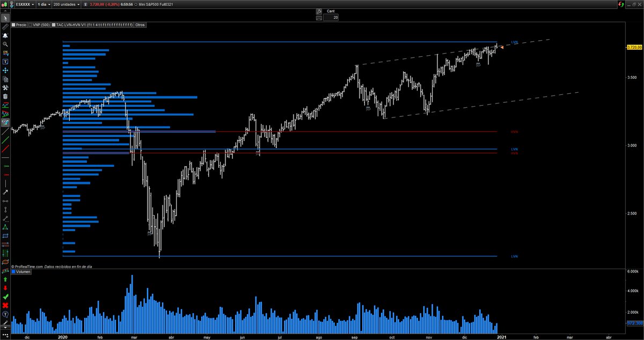This screenshot has height=340, width=644.
Task: Select the triangle shape tool
Action: 5,227
